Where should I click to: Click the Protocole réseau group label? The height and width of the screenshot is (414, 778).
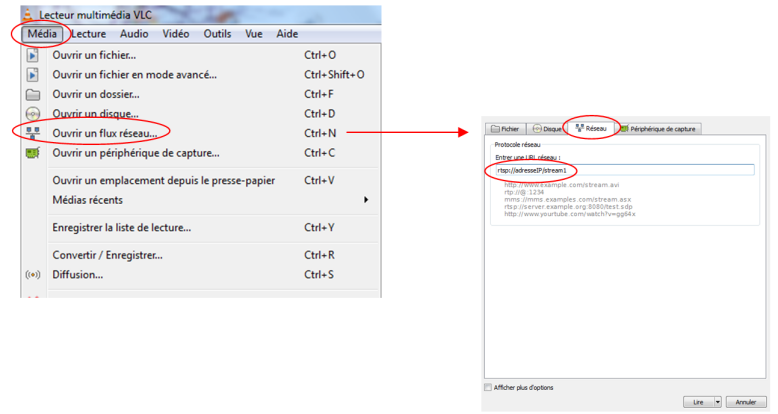pos(517,145)
